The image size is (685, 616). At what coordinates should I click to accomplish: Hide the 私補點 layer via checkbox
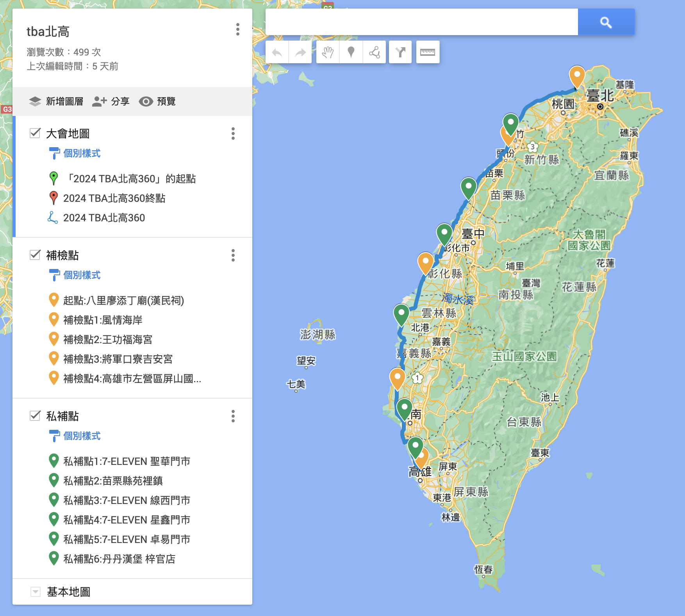pyautogui.click(x=35, y=416)
